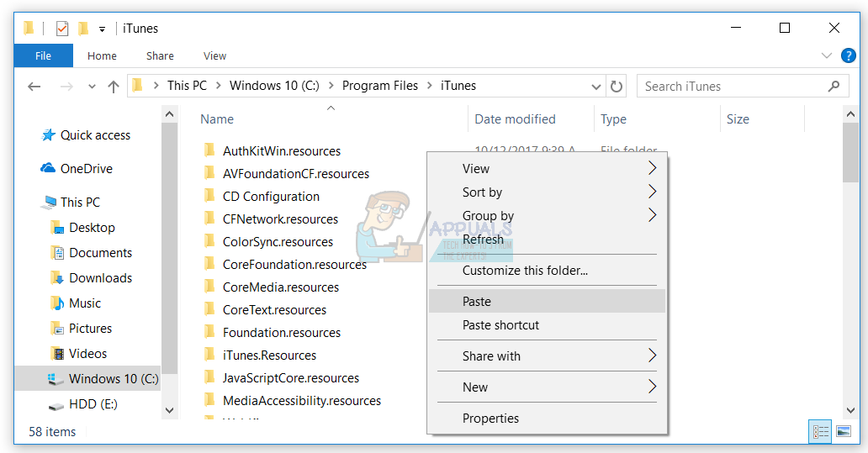
Task: Sort by the Type column header
Action: [x=613, y=119]
